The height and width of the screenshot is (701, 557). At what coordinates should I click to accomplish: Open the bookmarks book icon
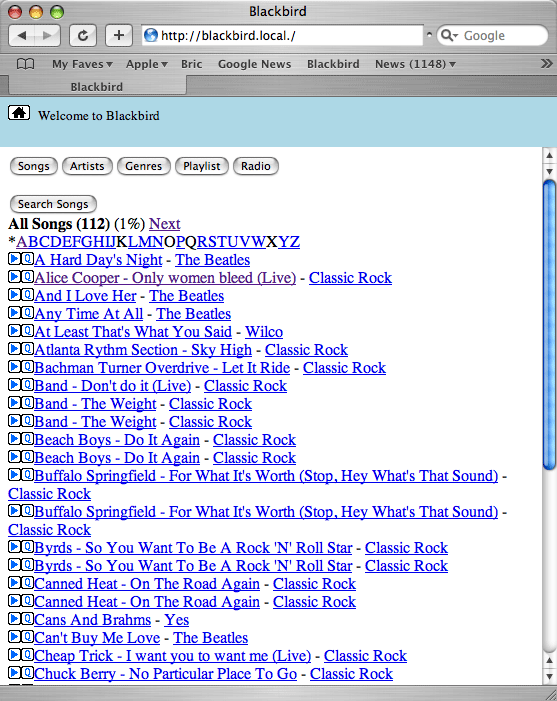tap(25, 64)
